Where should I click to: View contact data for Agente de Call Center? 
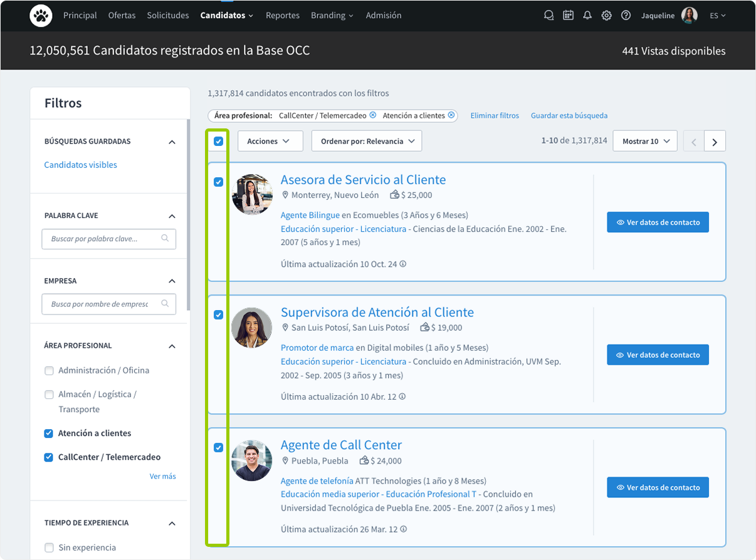pyautogui.click(x=658, y=487)
